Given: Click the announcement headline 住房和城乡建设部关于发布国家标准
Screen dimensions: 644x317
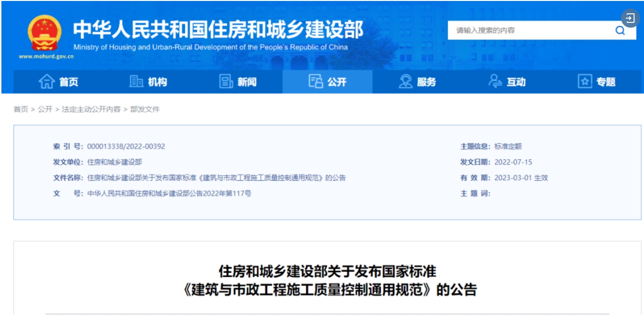Looking at the screenshot, I should click(327, 271).
